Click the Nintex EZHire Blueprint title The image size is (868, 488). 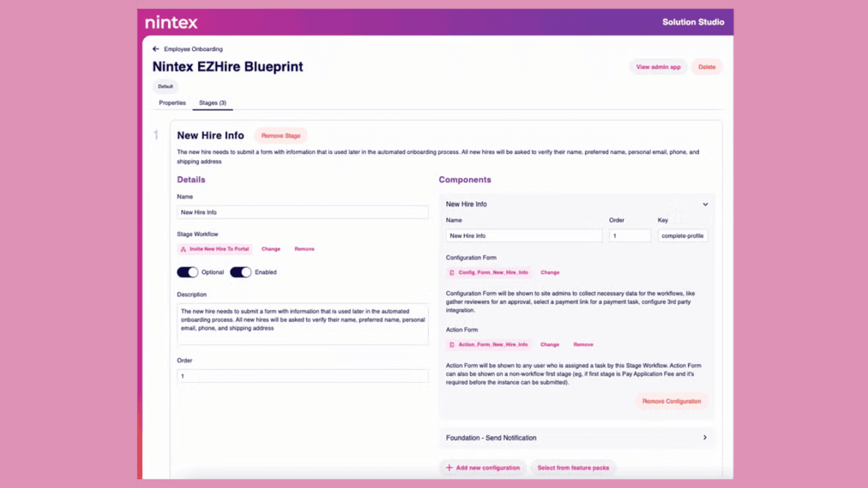[228, 67]
